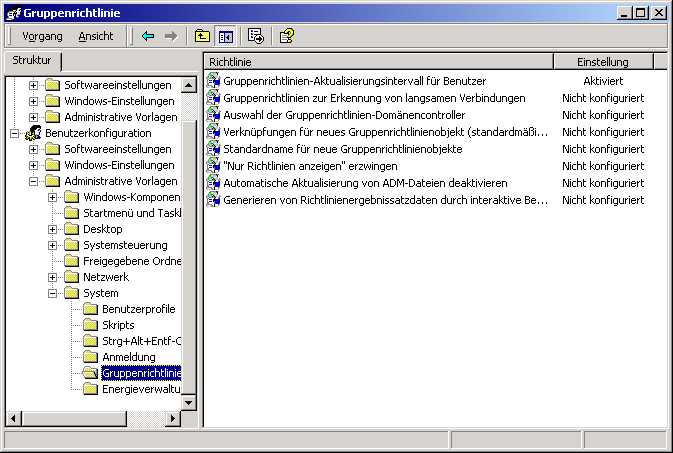Image resolution: width=673 pixels, height=453 pixels.
Task: Click policy icon beside Automatische Aktualisierung von ADM-Dateien
Action: click(213, 183)
